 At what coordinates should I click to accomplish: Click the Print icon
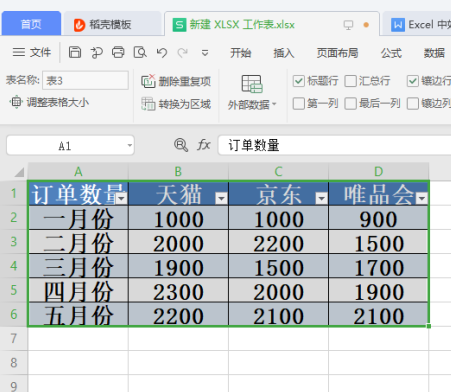tap(118, 52)
